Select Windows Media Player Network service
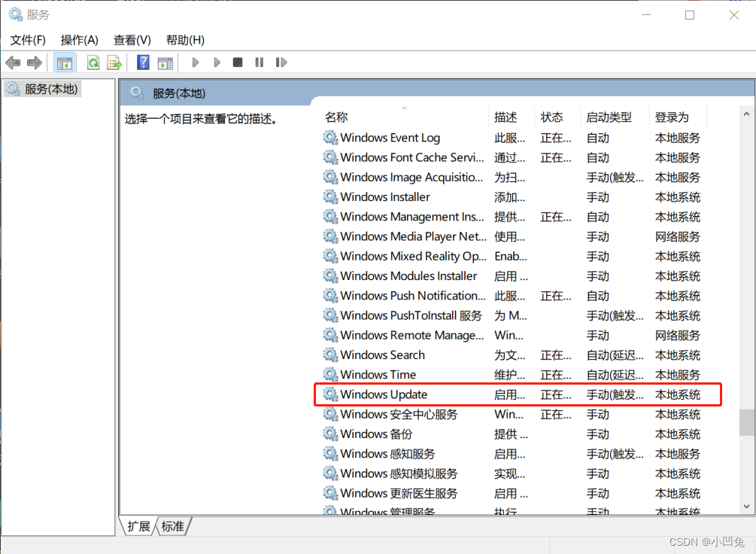The width and height of the screenshot is (756, 554). coord(511,237)
